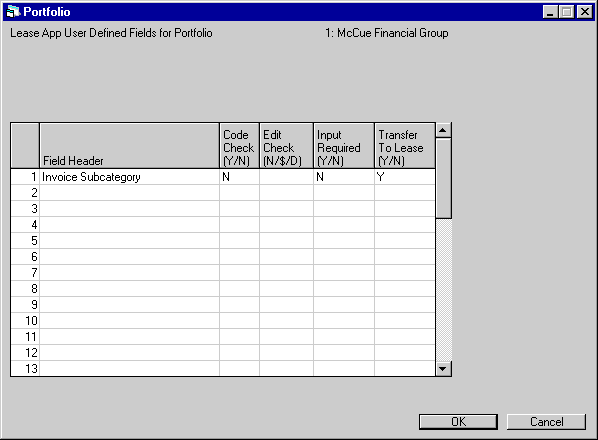Cancel the Portfolio dialog
The height and width of the screenshot is (440, 598).
point(546,422)
